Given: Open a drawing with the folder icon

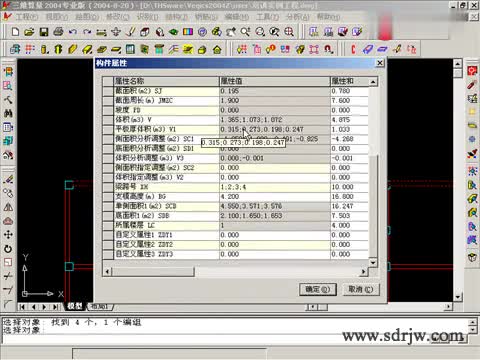Looking at the screenshot, I should pos(29,32).
